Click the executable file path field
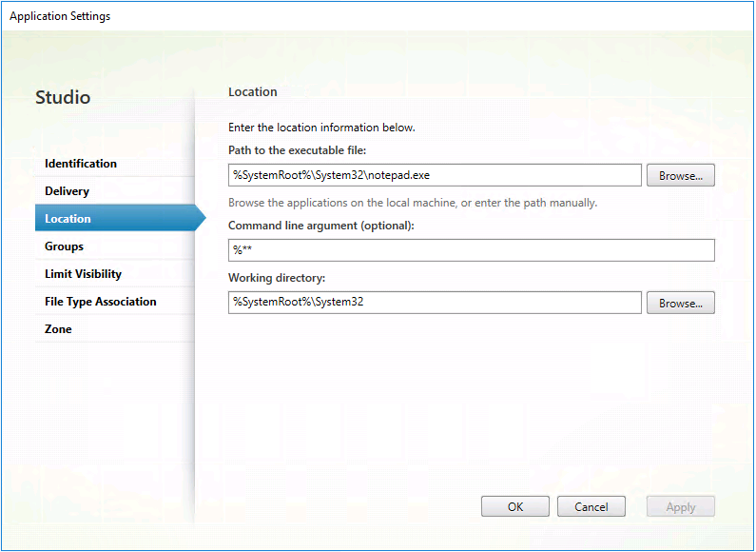The height and width of the screenshot is (552, 756). (435, 175)
